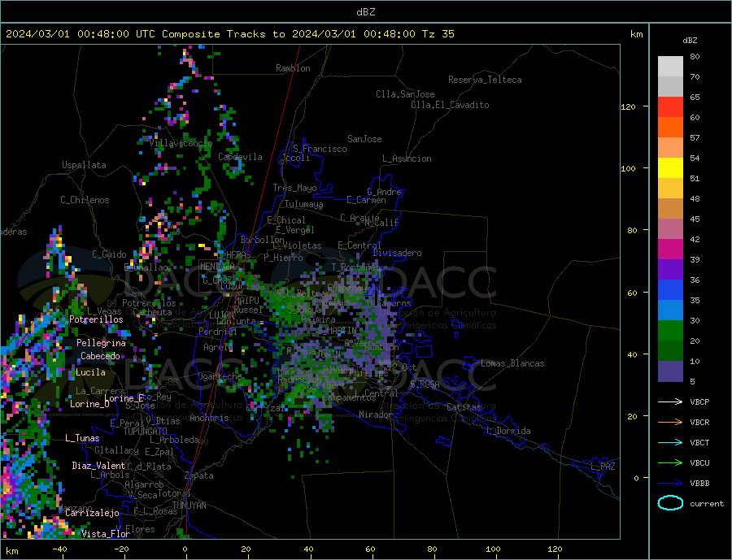This screenshot has width=732, height=560.
Task: Click the '5' value on color scale
Action: click(x=692, y=382)
